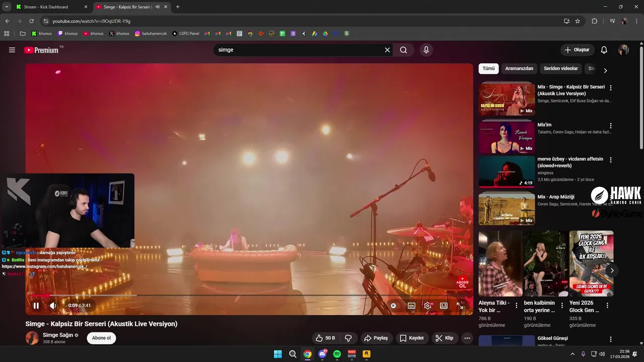Image resolution: width=644 pixels, height=362 pixels.
Task: Next shorts with the carousel arrow
Action: pyautogui.click(x=612, y=270)
